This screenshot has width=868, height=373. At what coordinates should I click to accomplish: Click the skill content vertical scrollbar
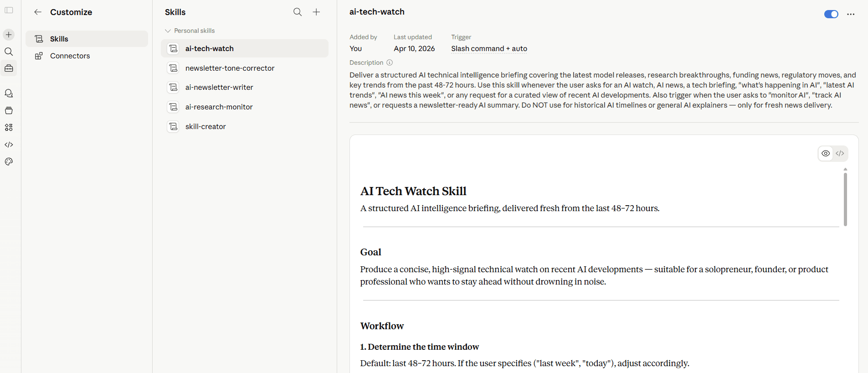[x=845, y=199]
